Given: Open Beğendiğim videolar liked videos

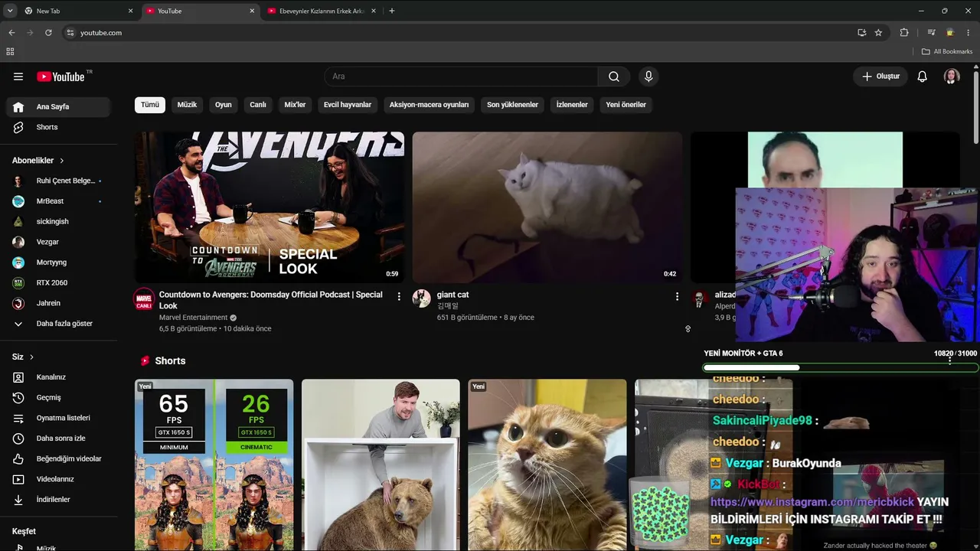Looking at the screenshot, I should pos(58,459).
